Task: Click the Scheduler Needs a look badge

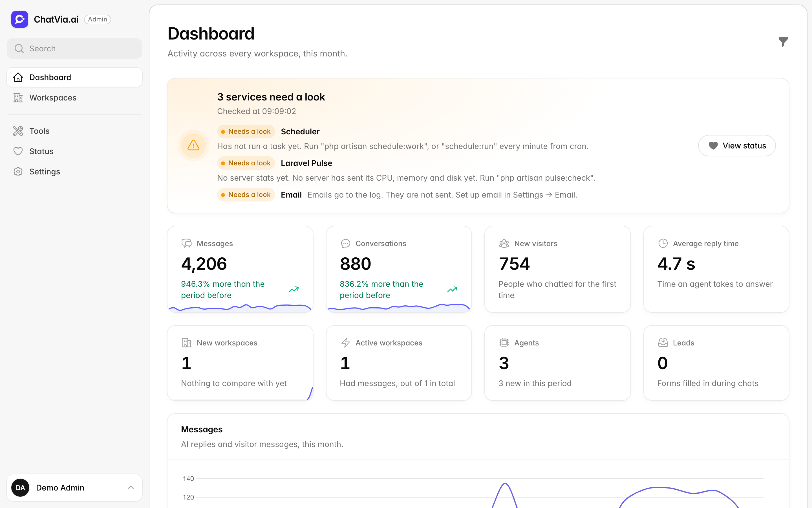Action: 246,131
